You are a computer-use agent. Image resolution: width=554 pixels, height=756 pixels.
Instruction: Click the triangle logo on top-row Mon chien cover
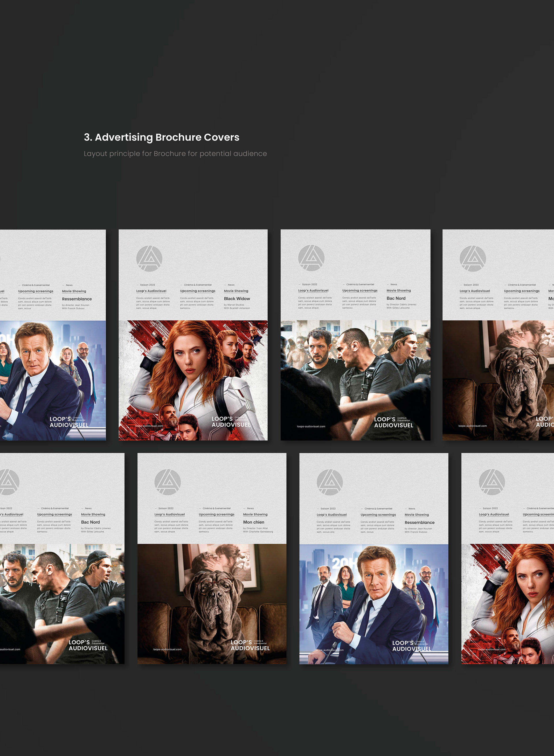coord(473,259)
